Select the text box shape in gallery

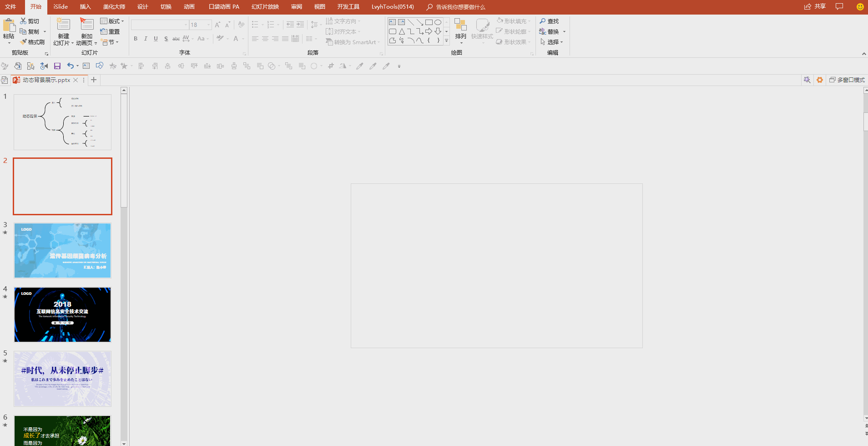(x=392, y=22)
